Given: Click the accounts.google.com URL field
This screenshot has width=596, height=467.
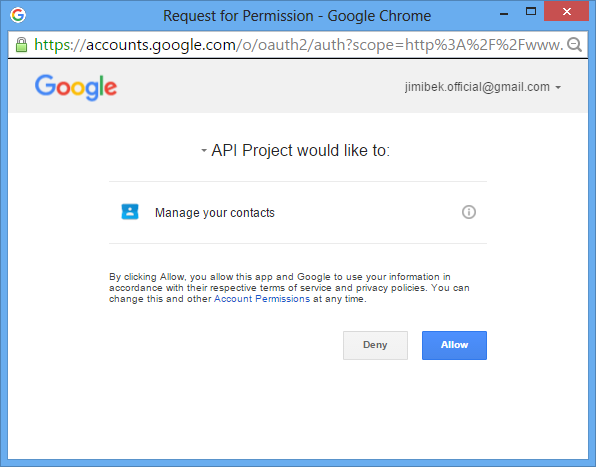Looking at the screenshot, I should [298, 45].
